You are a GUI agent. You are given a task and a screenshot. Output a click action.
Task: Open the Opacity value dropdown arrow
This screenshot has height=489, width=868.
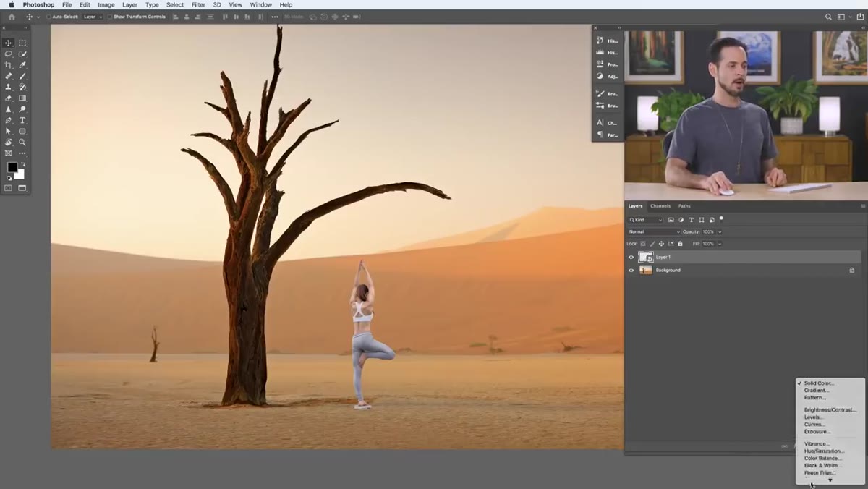pos(720,231)
